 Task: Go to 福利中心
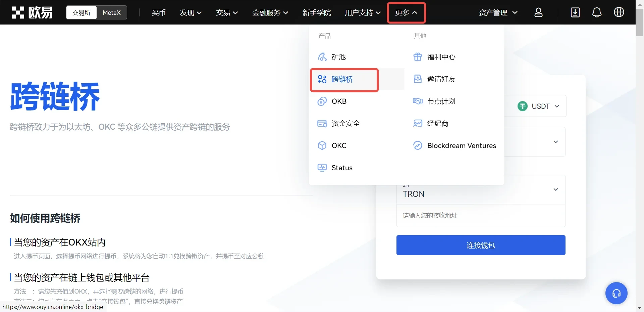[441, 57]
